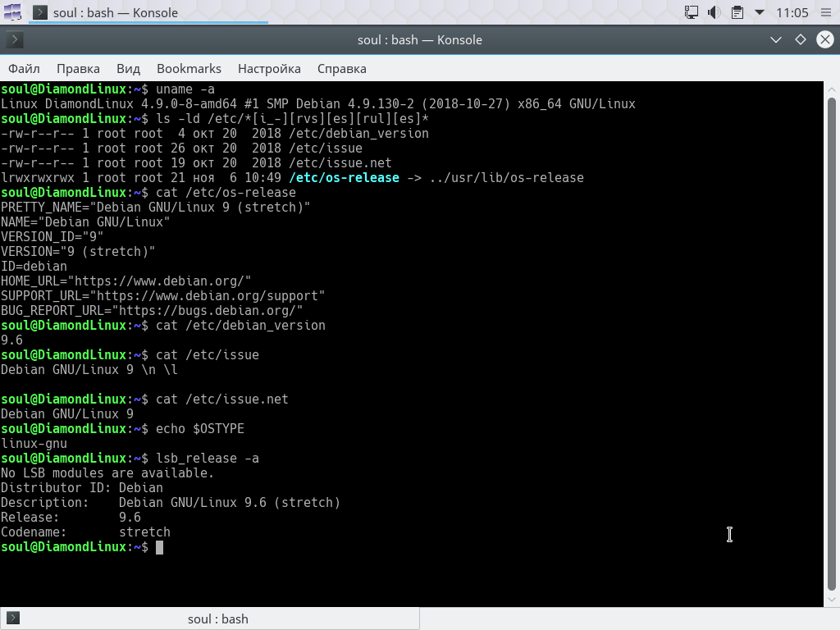
Task: Open the network status tray icon
Action: coord(692,11)
